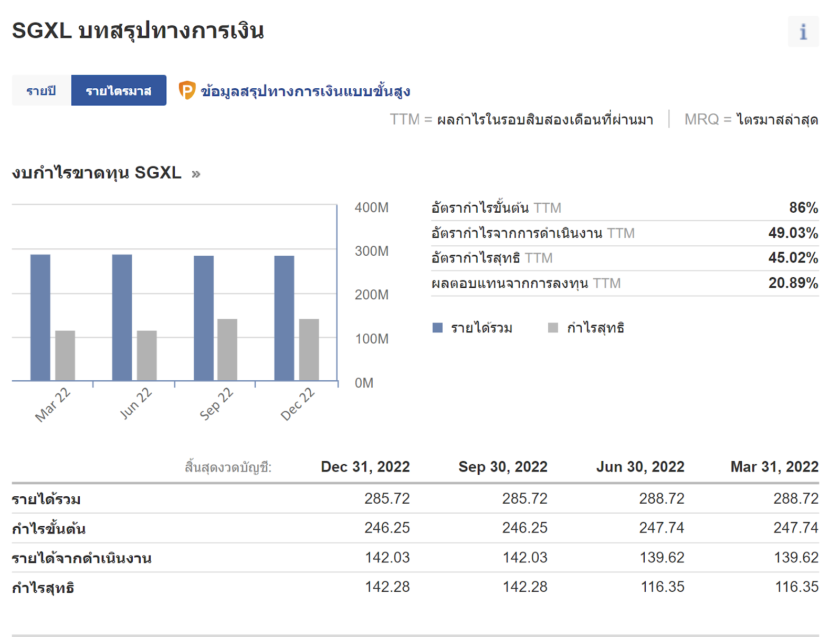Click the Sep 22 blue revenue bar

(204, 318)
